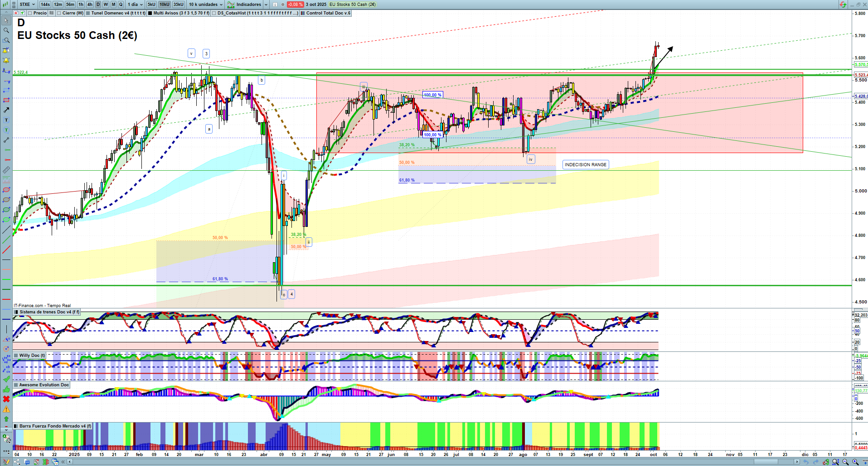Viewport: 868px width, 466px height.
Task: Click the Indicadores button
Action: 248,5
